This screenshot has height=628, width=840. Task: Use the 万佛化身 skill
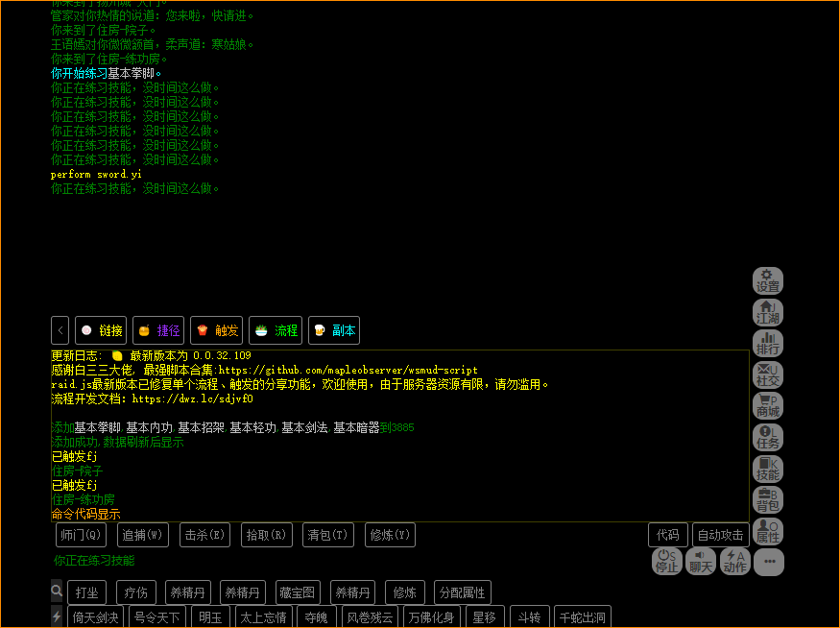431,617
